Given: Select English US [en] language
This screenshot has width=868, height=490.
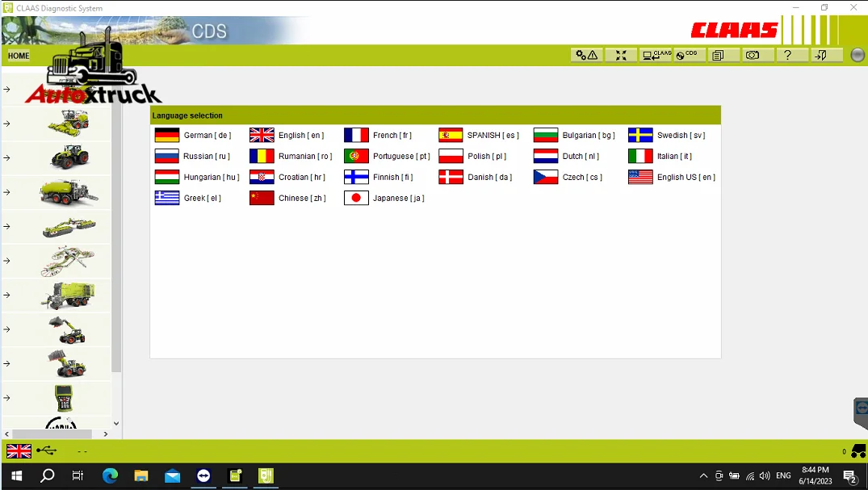Looking at the screenshot, I should pyautogui.click(x=672, y=177).
